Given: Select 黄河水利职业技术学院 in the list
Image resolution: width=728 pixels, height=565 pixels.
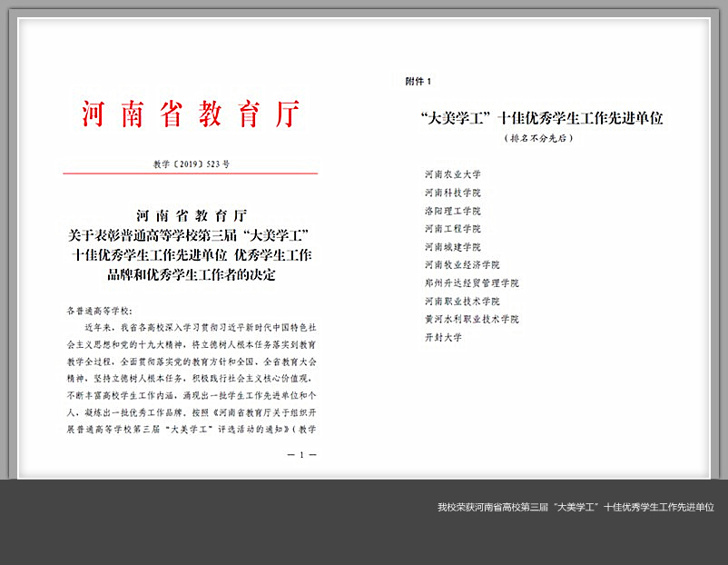Looking at the screenshot, I should tap(471, 320).
